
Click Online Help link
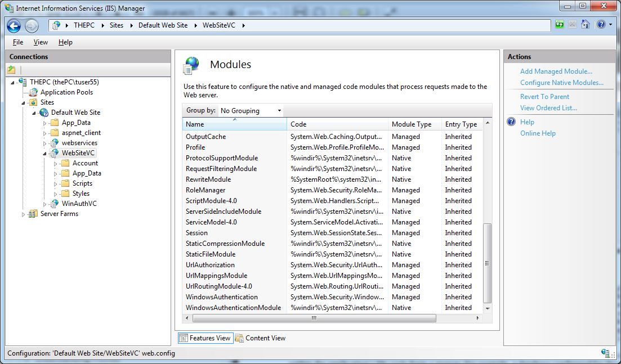538,133
